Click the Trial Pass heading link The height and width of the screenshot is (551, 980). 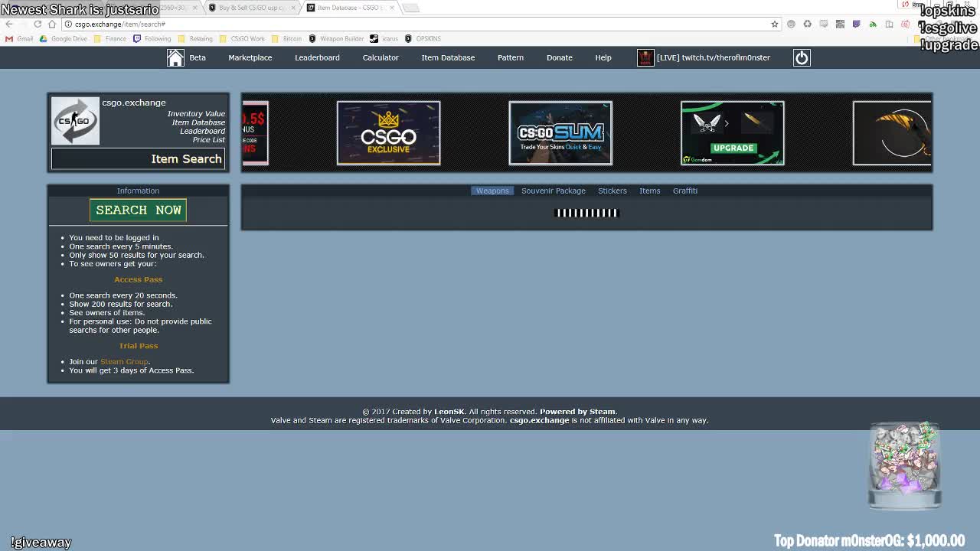(x=138, y=345)
